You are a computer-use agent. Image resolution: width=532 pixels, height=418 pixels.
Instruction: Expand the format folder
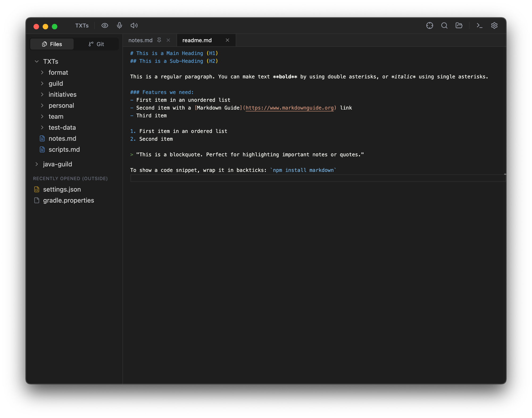[x=42, y=73]
